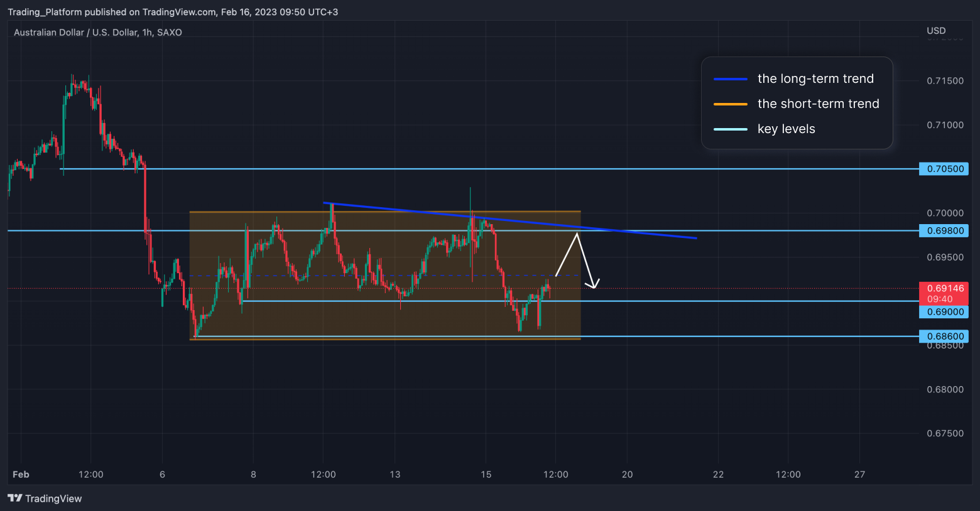Click the 0.69800 key level price tag
This screenshot has width=980, height=511.
click(x=944, y=231)
